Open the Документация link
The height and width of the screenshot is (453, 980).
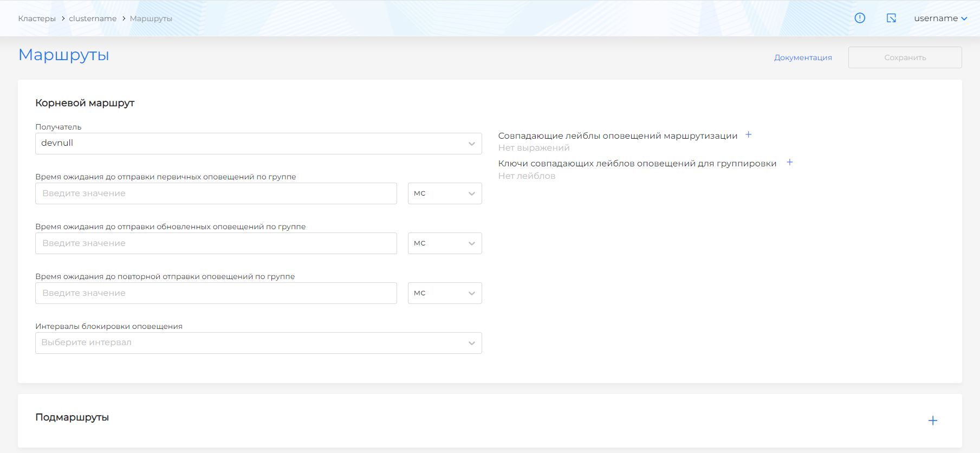[x=802, y=57]
